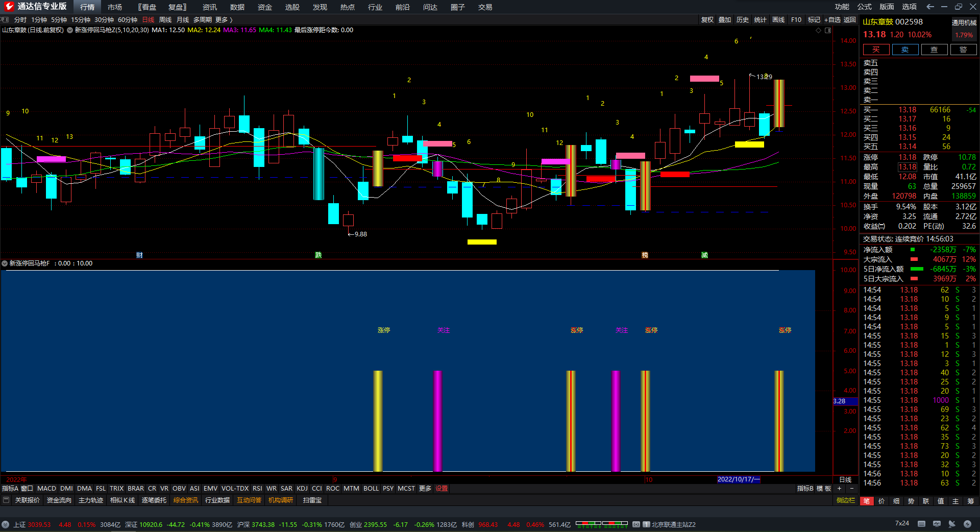Select the 价 price view toggle
980x532 pixels.
coord(881,501)
